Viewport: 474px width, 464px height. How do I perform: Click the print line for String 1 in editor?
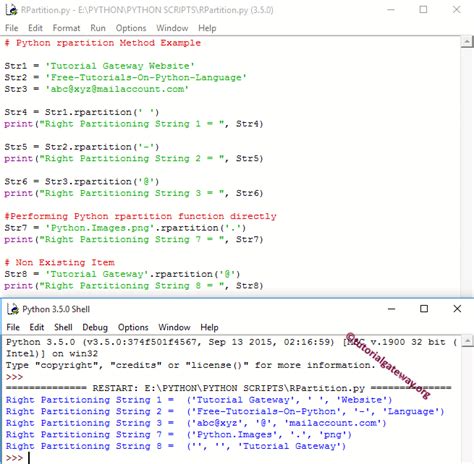[134, 124]
